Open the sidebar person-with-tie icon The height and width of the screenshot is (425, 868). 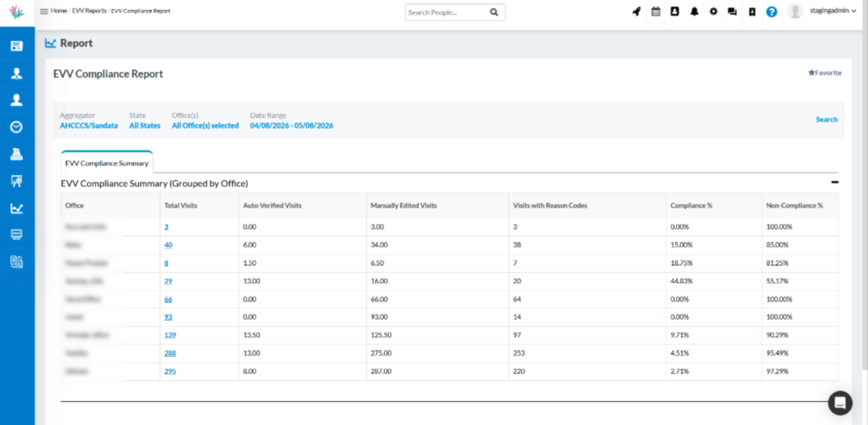(x=17, y=73)
